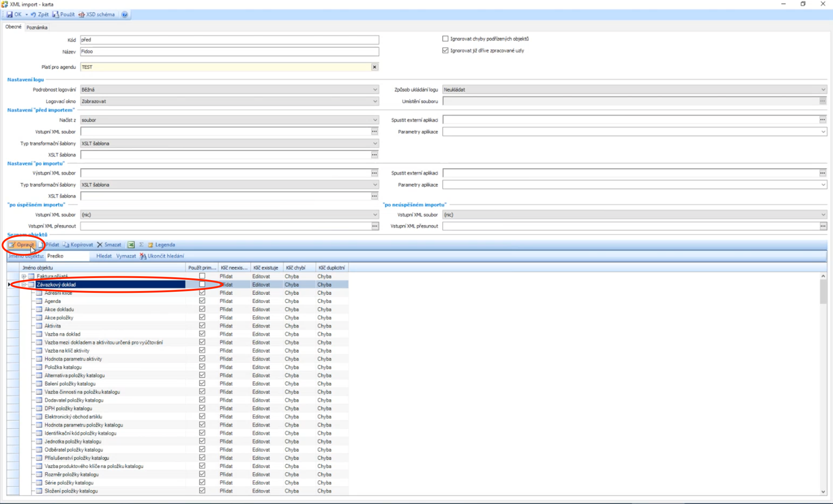Click the Vymazat link
833x504 pixels.
(126, 256)
